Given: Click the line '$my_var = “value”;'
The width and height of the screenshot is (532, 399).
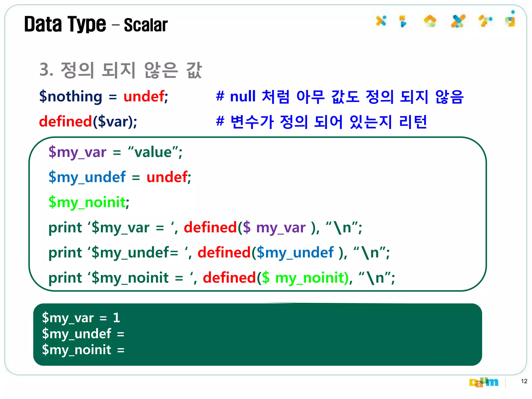Looking at the screenshot, I should click(116, 152).
